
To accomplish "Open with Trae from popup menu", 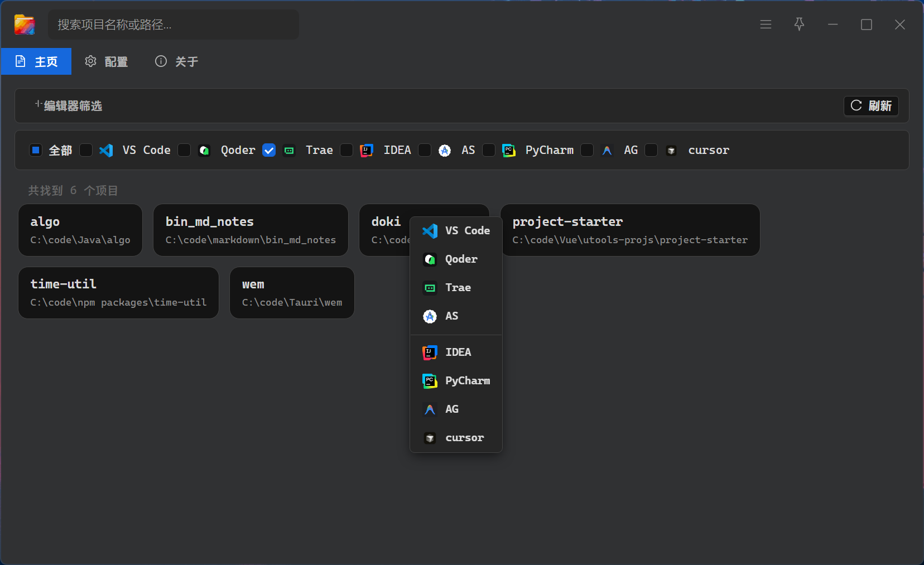I will [456, 288].
